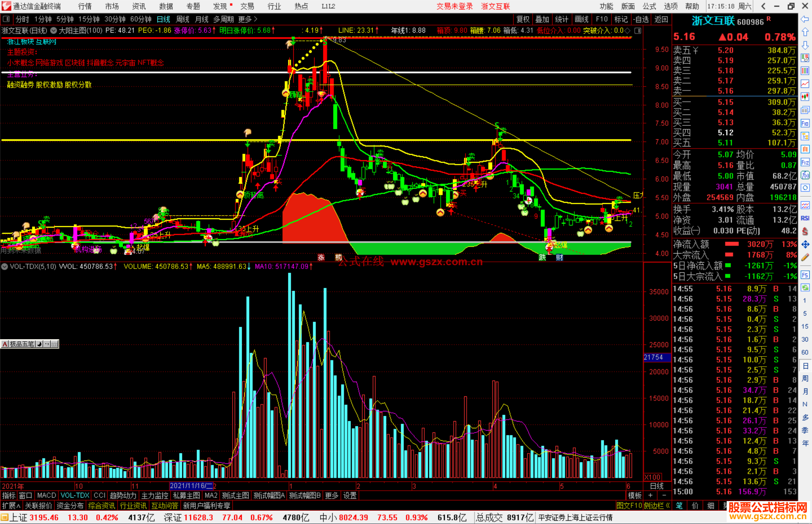This screenshot has width=812, height=524.
Task: Click the green refresh sidebar icon
Action: [x=805, y=288]
